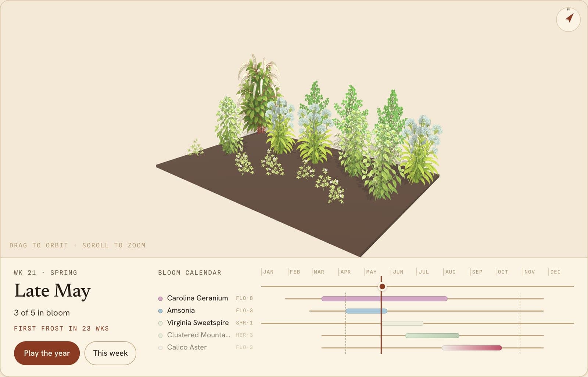Click the SHR·1 tag beside Virginia Sweetspire
This screenshot has height=377, width=588.
[244, 323]
